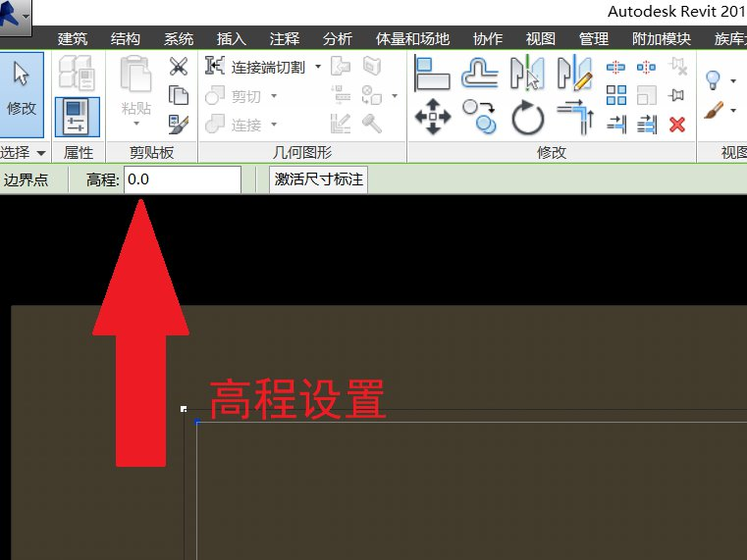This screenshot has width=747, height=560.
Task: Open the 附加模块 ribbon tab
Action: (662, 38)
